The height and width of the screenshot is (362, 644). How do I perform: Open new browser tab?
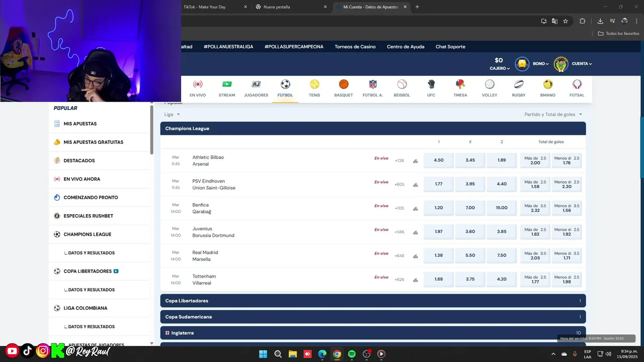(417, 7)
